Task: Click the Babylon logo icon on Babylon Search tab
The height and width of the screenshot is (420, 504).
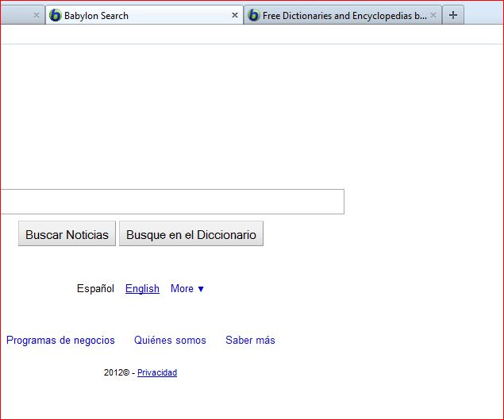Action: coord(56,15)
